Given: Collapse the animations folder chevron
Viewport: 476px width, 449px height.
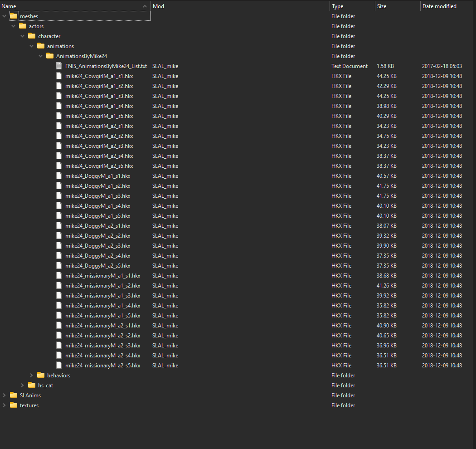Looking at the screenshot, I should point(32,46).
